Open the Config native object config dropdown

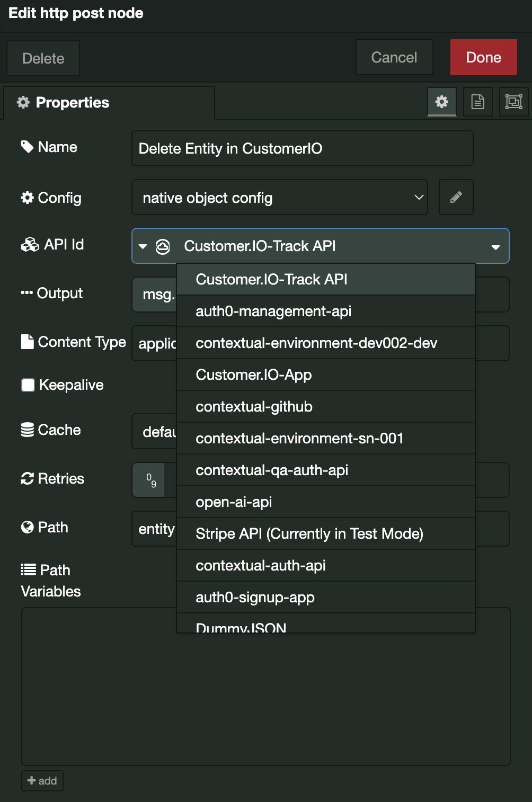tap(279, 198)
